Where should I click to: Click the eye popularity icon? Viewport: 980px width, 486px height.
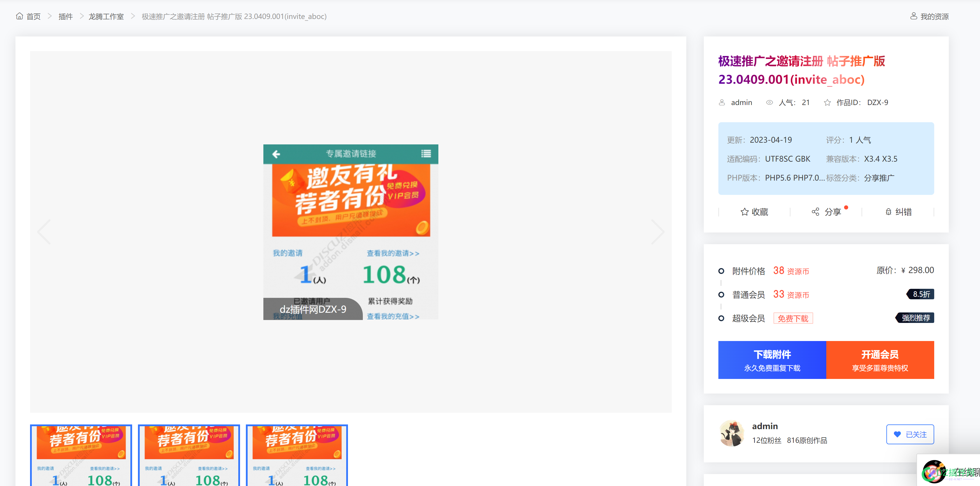click(769, 102)
